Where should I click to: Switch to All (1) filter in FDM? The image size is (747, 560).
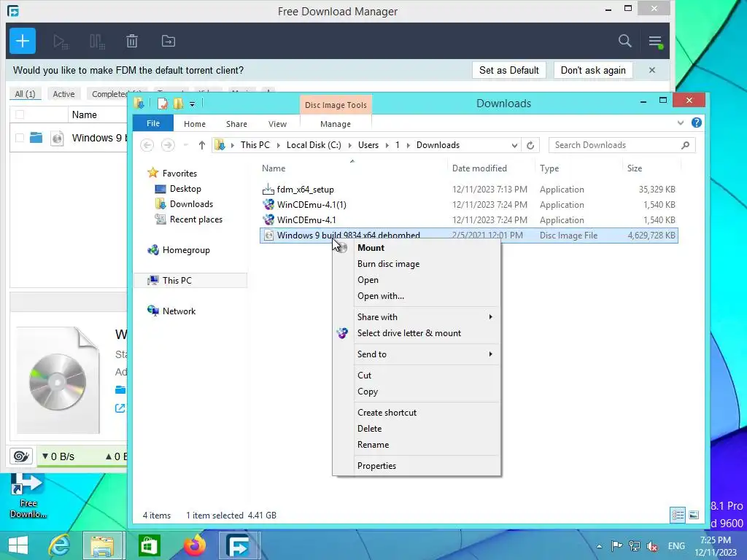coord(26,94)
